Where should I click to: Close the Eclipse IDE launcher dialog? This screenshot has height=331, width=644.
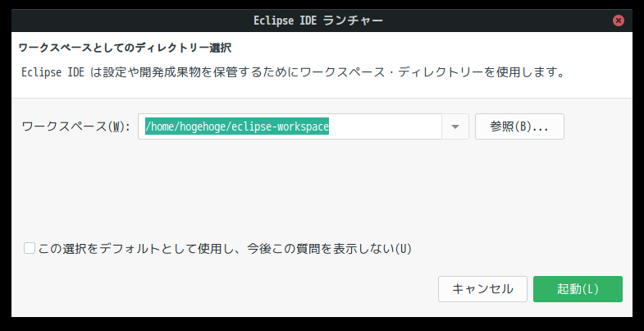(x=618, y=21)
